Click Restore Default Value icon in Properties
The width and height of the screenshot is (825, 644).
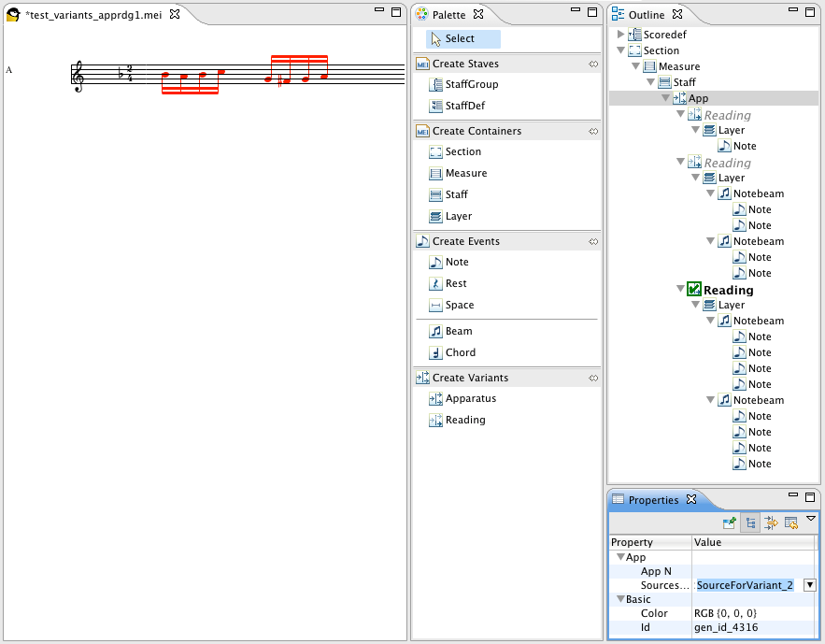click(x=791, y=523)
